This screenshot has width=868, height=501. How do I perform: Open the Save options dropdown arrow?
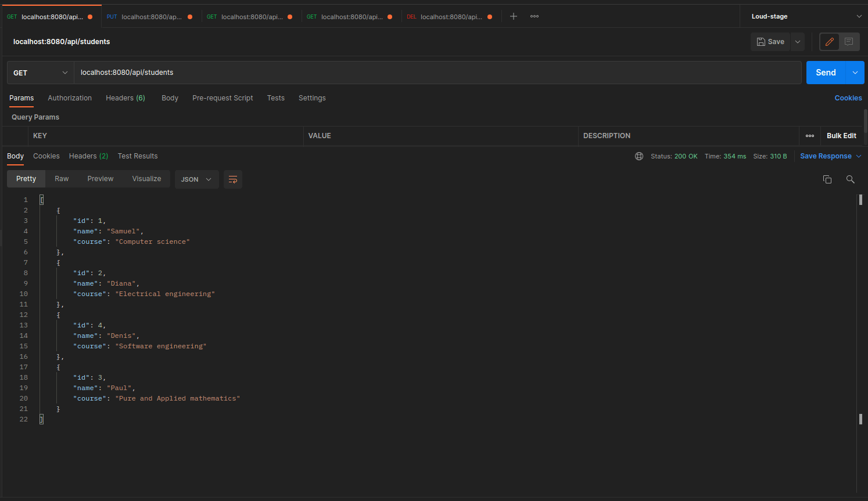click(x=798, y=42)
